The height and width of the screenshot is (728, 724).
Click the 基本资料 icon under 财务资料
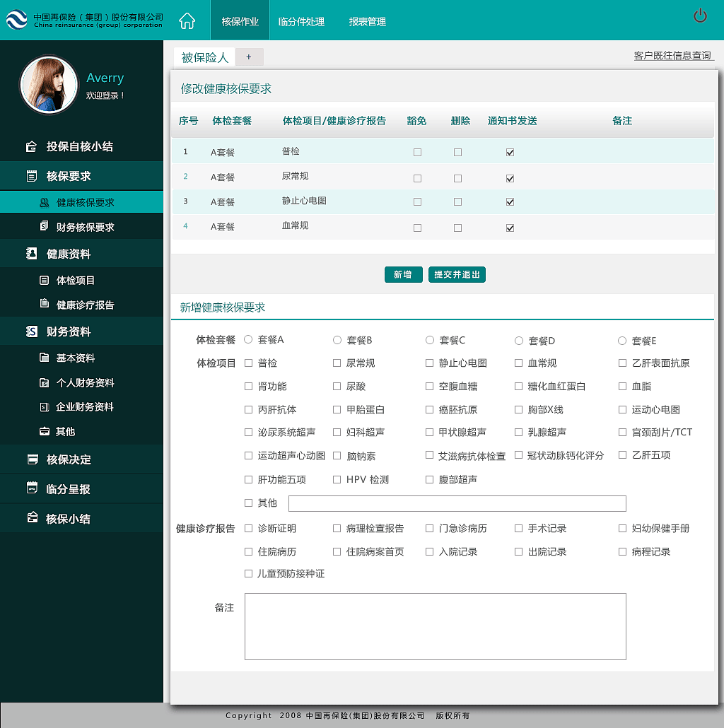pos(44,358)
